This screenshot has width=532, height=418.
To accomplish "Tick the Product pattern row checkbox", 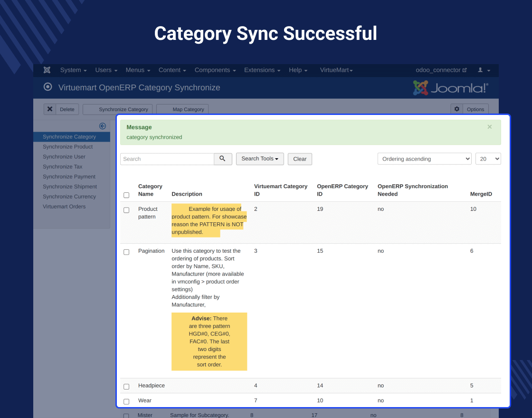I will (126, 210).
